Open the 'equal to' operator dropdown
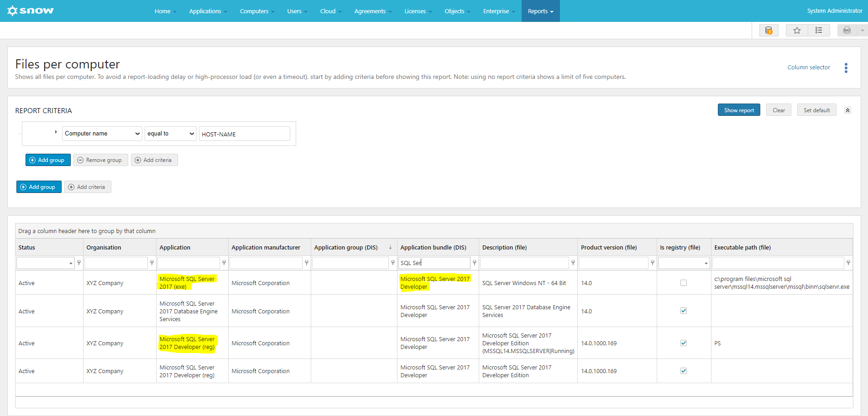 click(170, 134)
